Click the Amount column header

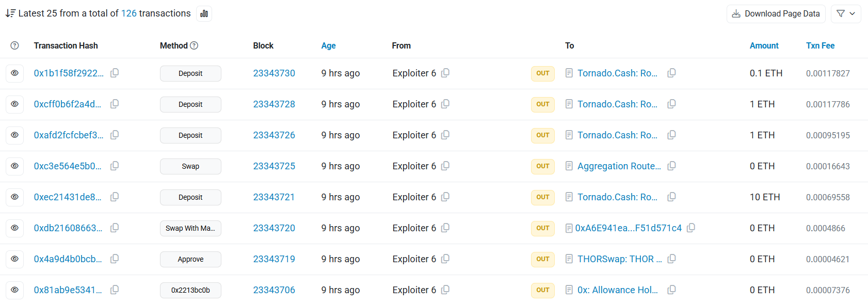(x=764, y=45)
